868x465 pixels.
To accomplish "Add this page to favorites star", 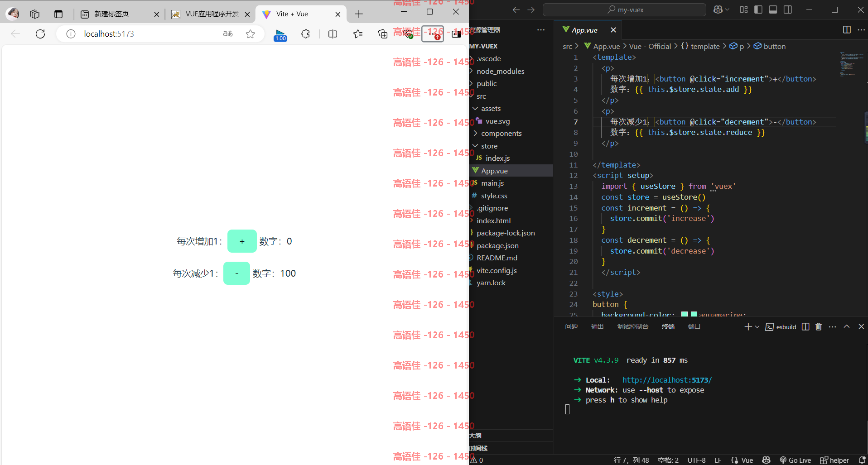I will 251,34.
